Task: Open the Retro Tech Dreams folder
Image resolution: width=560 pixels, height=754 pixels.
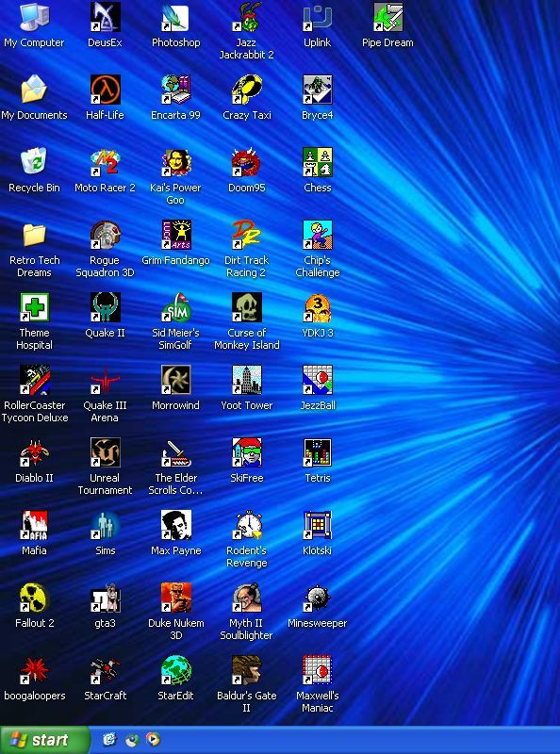Action: [34, 235]
